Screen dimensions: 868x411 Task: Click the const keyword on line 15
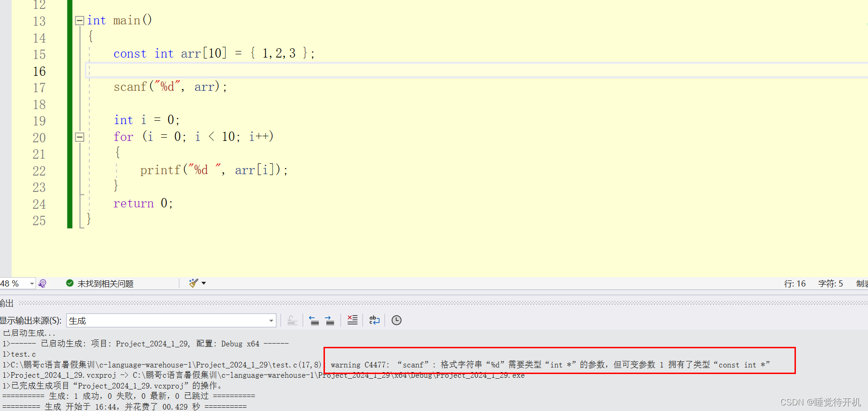(x=130, y=54)
